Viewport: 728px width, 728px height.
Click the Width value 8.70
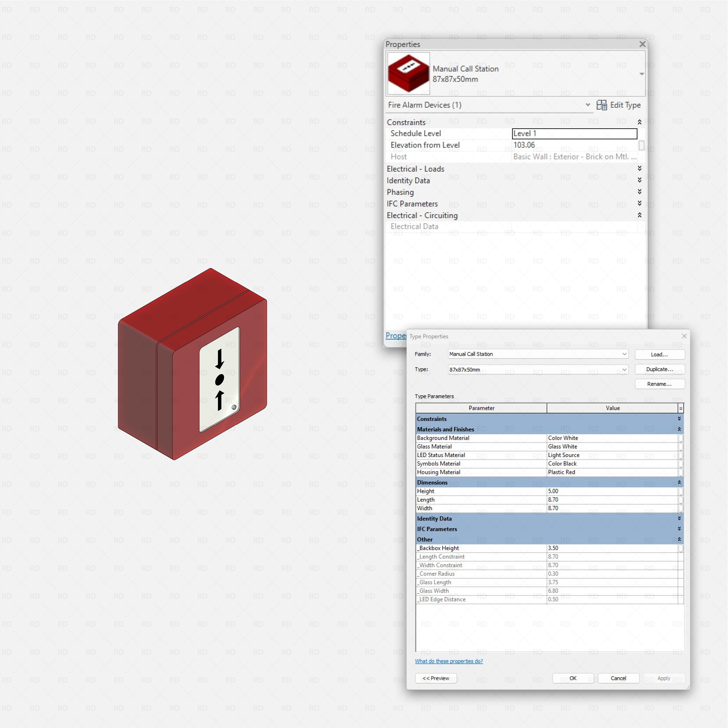point(612,508)
